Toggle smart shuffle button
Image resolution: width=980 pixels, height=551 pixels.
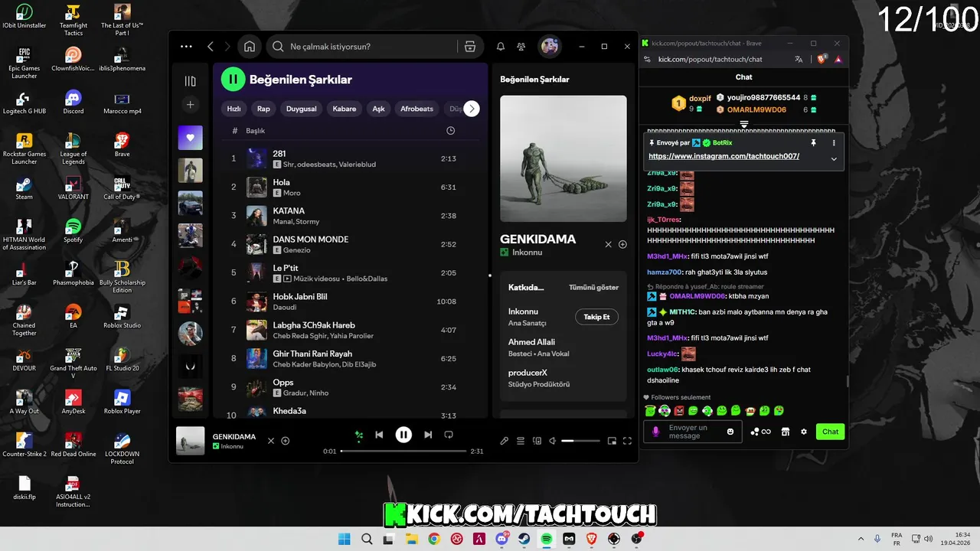(x=358, y=435)
